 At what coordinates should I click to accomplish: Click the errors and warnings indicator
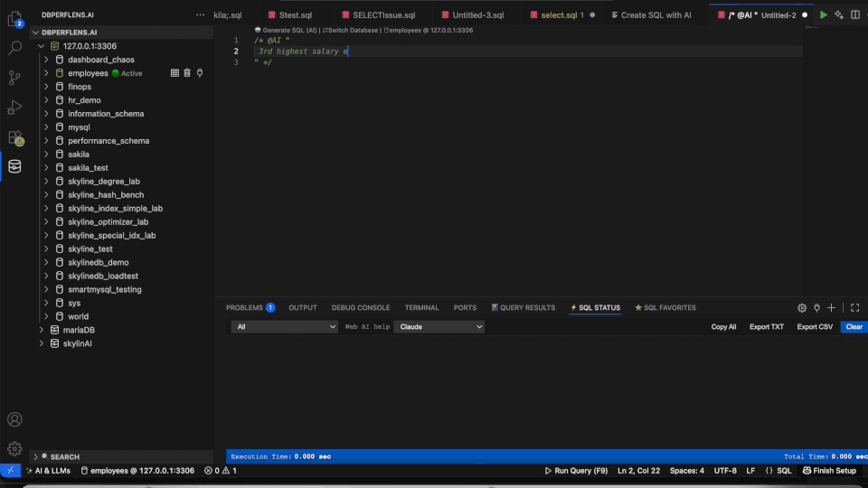point(221,471)
